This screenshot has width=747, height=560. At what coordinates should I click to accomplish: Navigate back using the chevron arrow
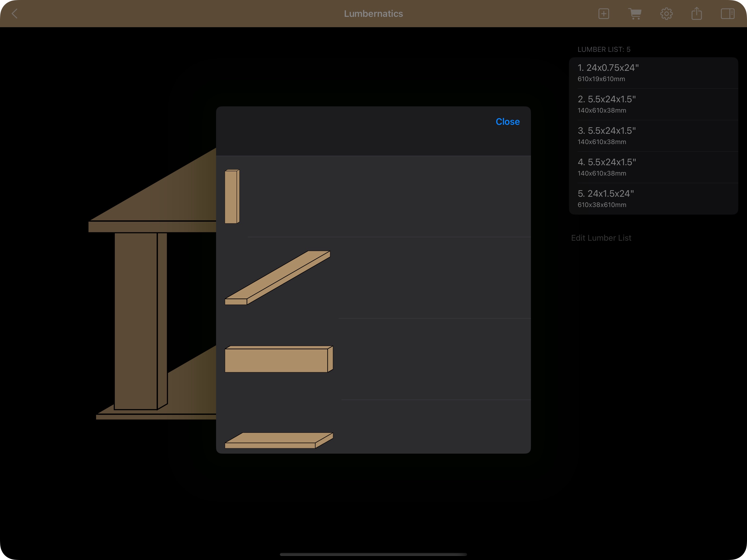[15, 14]
